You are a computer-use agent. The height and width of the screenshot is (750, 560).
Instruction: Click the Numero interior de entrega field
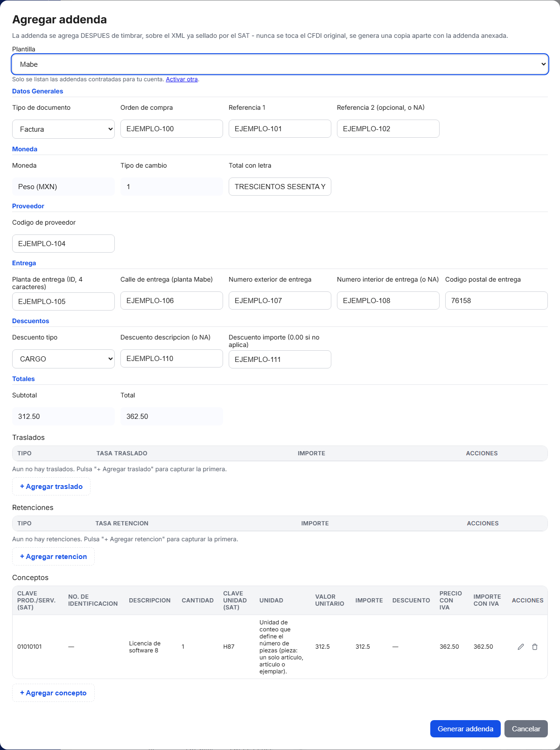click(388, 301)
